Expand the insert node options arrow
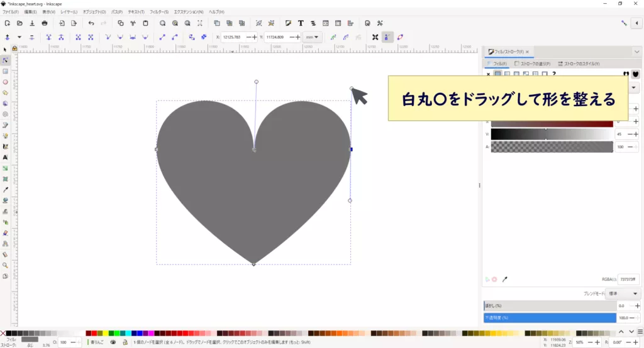The height and width of the screenshot is (348, 644). click(19, 37)
